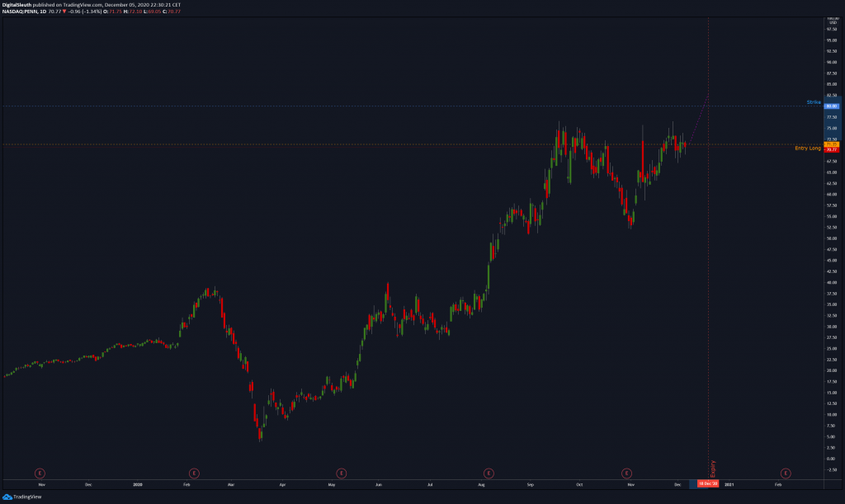The height and width of the screenshot is (504, 845).
Task: Click the red 18 Dec '20 date label
Action: [708, 485]
